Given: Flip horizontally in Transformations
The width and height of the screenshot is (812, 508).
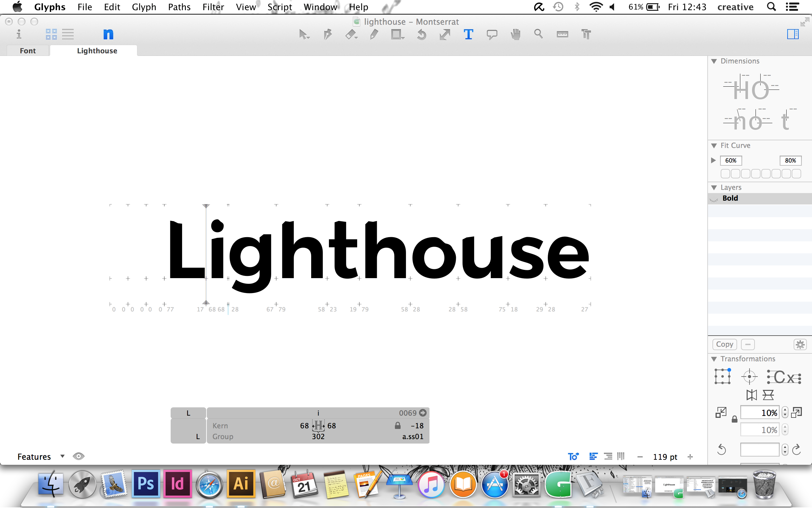Looking at the screenshot, I should tap(752, 395).
